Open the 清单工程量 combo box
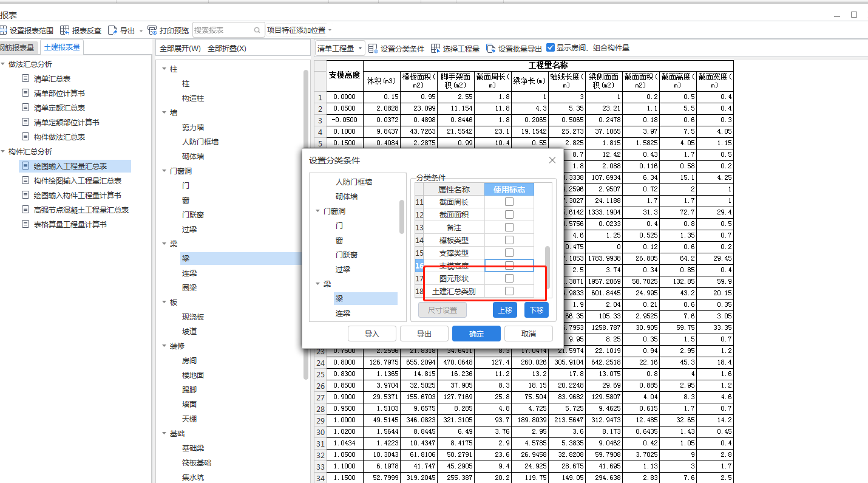Image resolution: width=868 pixels, height=483 pixels. (x=339, y=48)
